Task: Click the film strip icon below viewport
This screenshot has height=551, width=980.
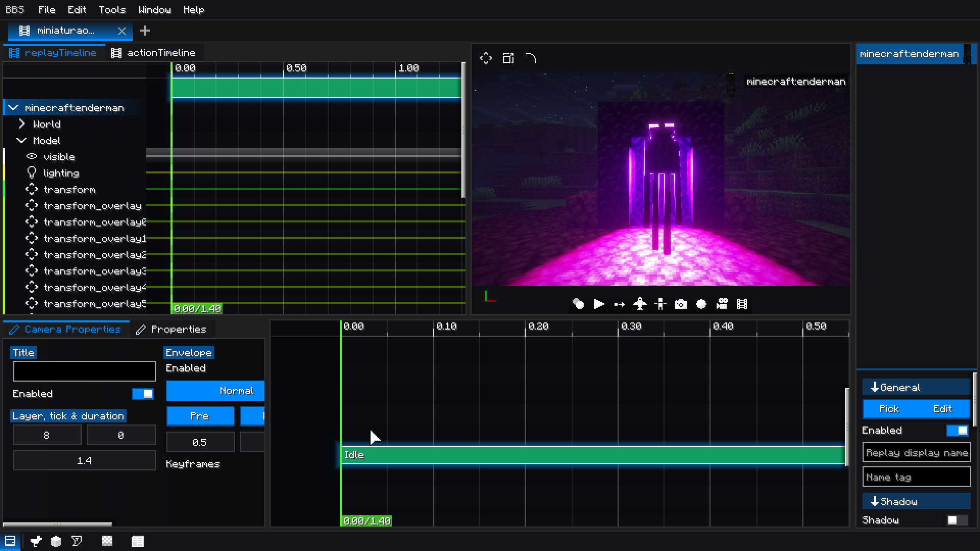Action: click(742, 304)
